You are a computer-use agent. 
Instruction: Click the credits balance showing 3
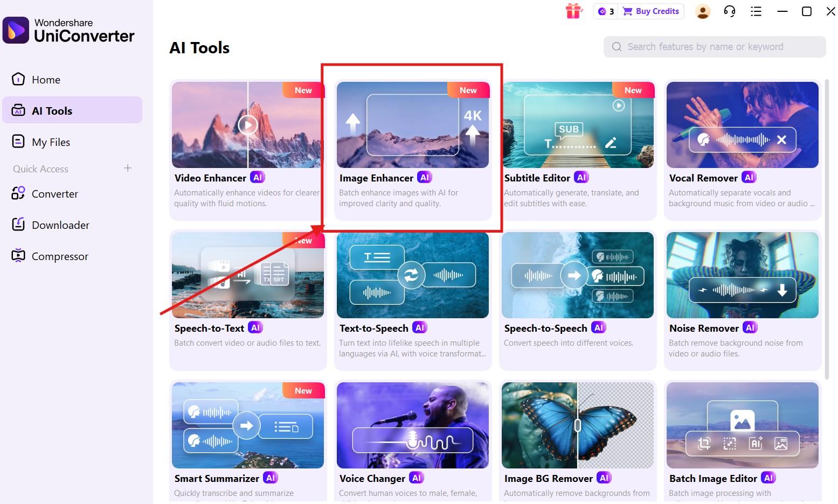[x=606, y=11]
